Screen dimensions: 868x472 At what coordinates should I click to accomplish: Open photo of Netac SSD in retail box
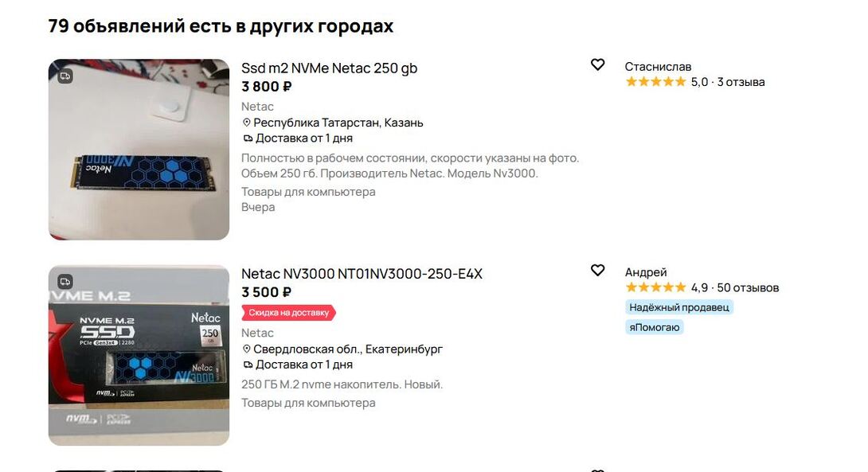coord(139,355)
